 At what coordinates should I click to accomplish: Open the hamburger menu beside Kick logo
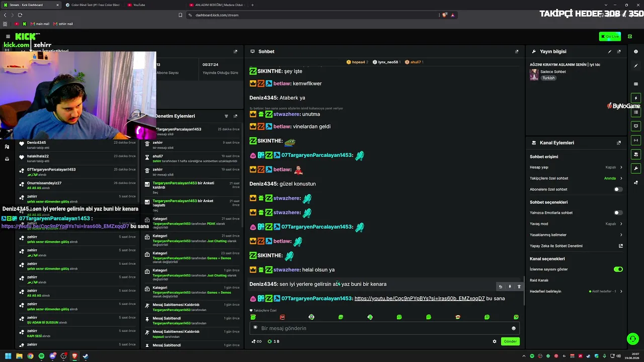coord(8,36)
